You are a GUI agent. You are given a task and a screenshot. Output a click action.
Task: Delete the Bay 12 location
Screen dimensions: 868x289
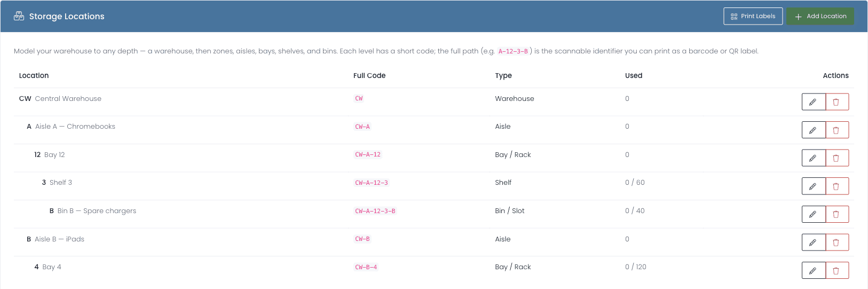(837, 158)
